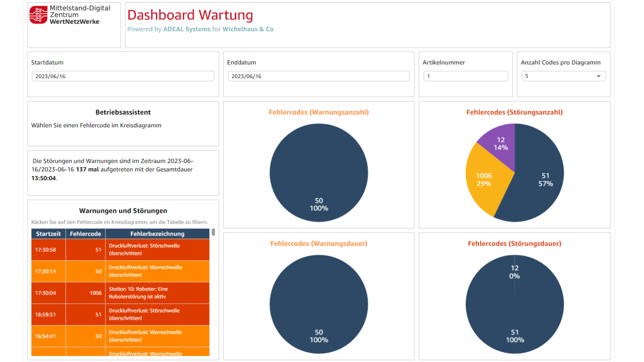
Task: Click the Warnungsdauer pie code 50 slice
Action: tap(319, 304)
